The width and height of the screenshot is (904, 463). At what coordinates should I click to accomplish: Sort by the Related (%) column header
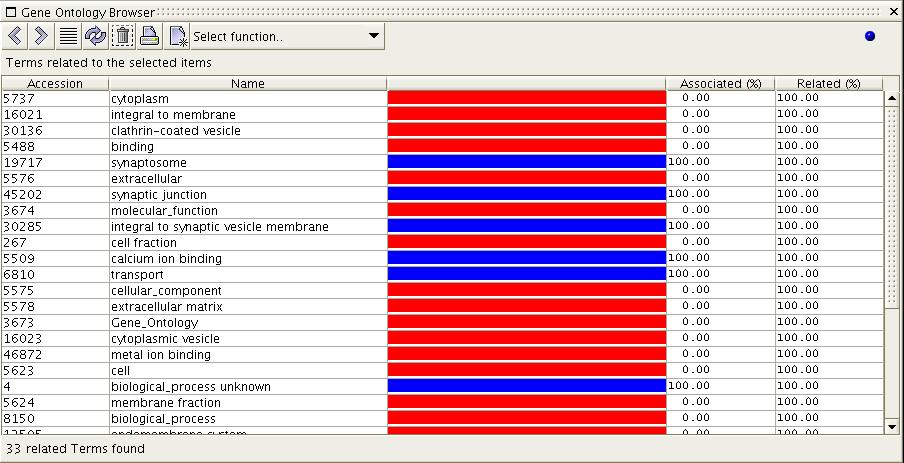(828, 84)
